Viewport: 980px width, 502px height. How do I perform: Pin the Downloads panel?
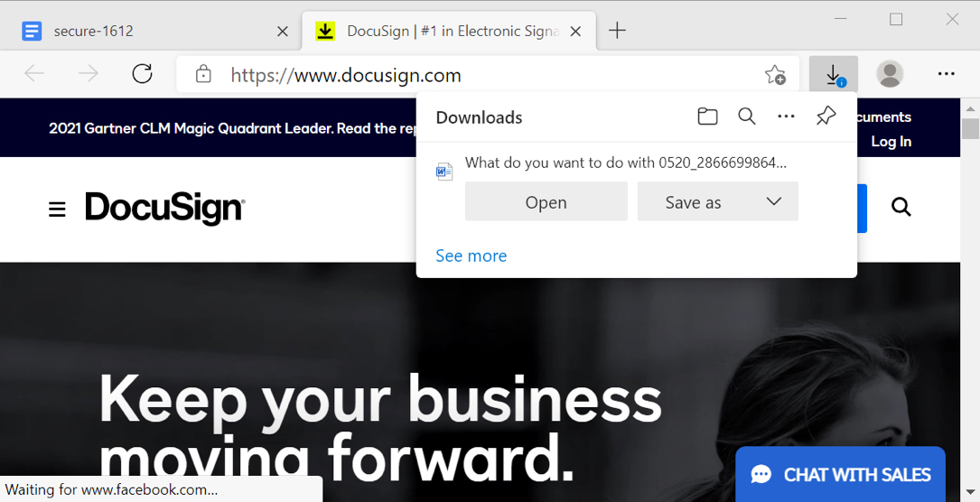click(826, 116)
